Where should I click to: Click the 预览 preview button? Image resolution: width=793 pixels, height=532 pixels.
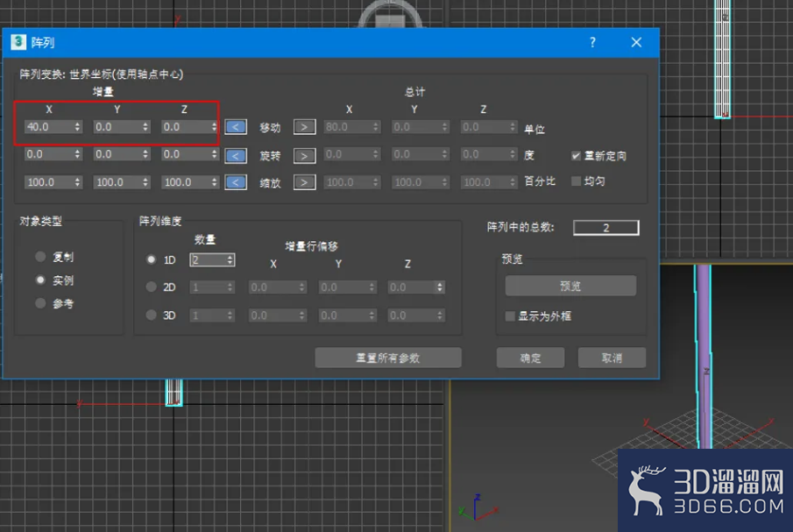[x=570, y=286]
